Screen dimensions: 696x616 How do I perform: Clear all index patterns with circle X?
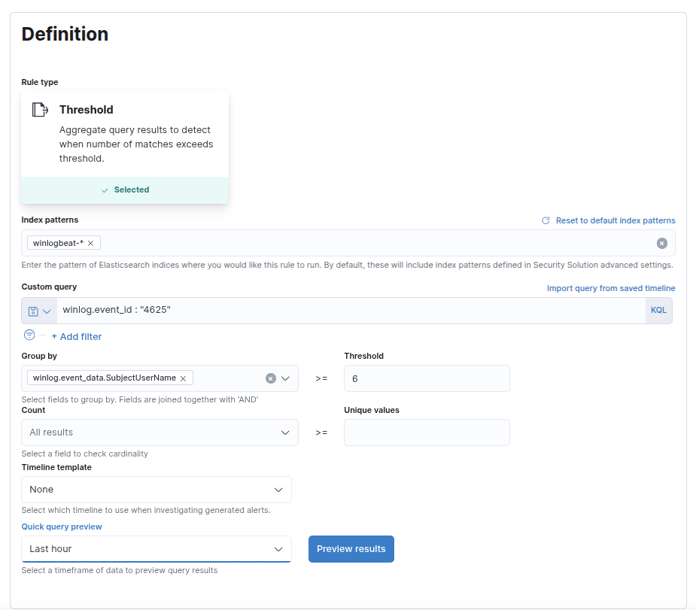click(x=661, y=243)
